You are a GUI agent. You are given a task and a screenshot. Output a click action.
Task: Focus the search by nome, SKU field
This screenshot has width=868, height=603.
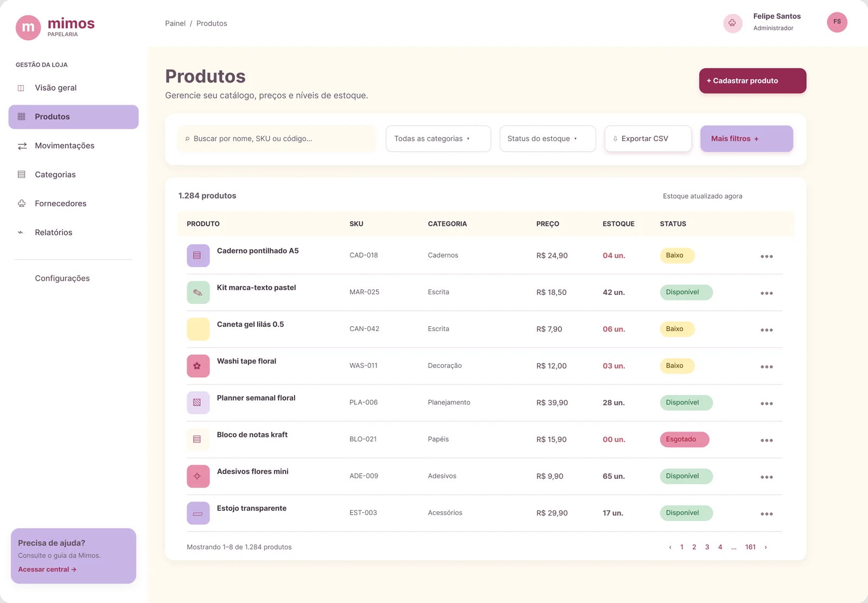click(x=277, y=139)
